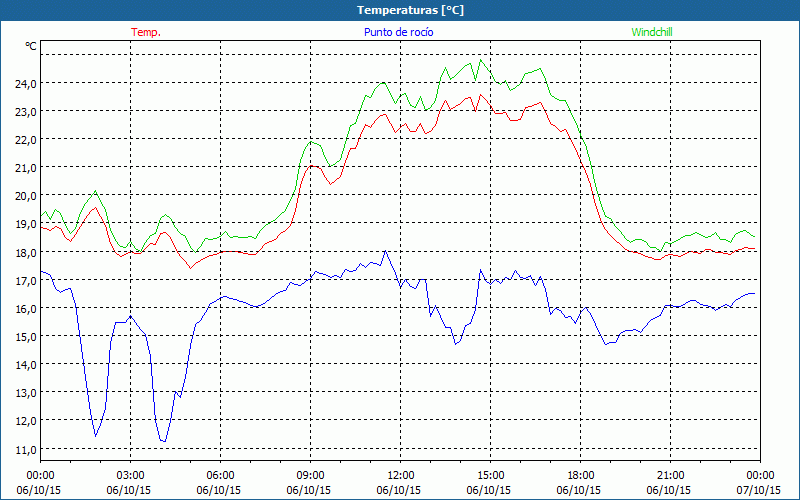Click the 07/10/15 date label
This screenshot has width=800, height=500.
(759, 491)
